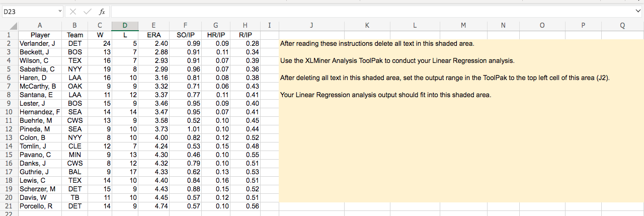Click cell 'Sabathia, C'
This screenshot has height=216, width=644.
coord(40,69)
